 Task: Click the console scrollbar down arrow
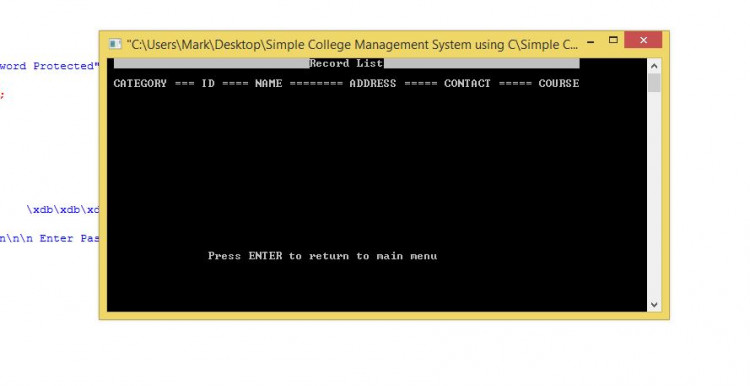point(654,304)
